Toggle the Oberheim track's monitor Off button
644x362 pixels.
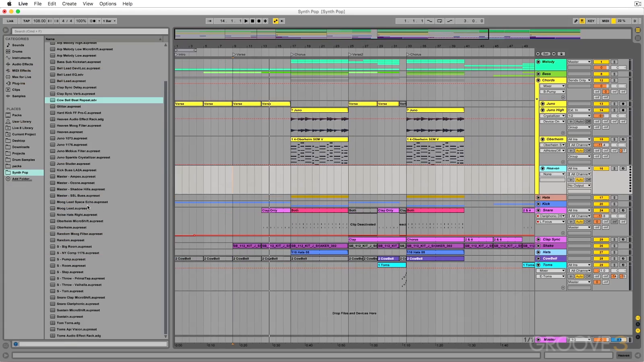588,150
